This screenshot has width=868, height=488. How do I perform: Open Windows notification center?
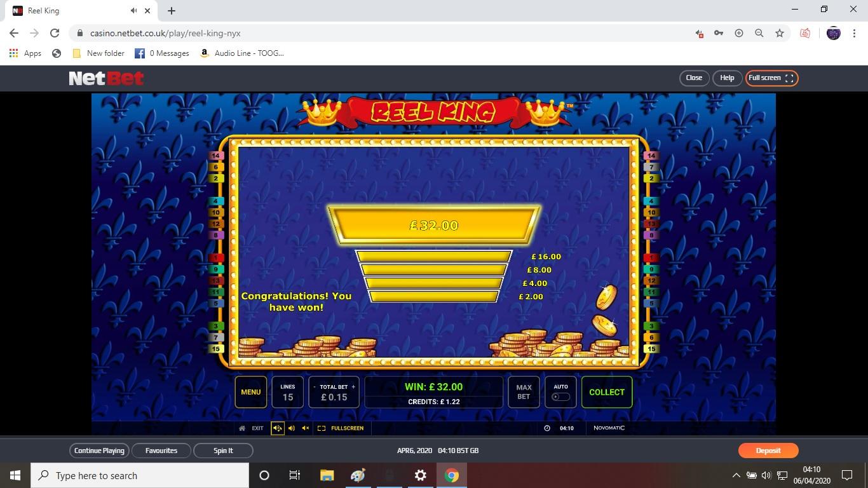point(846,475)
